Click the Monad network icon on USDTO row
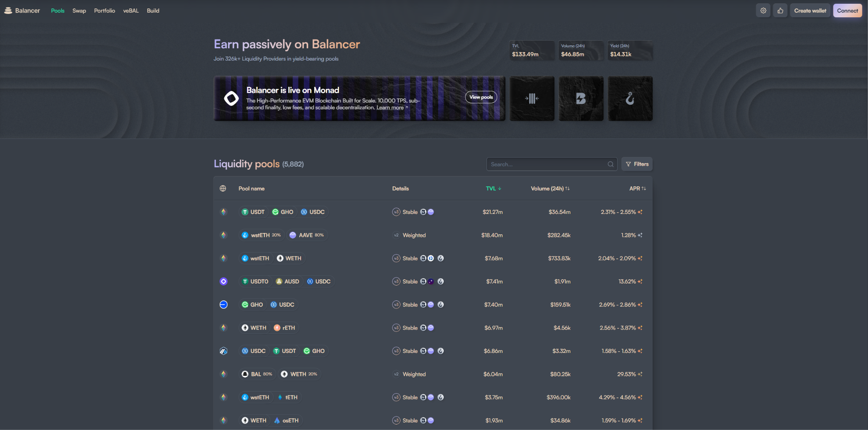The height and width of the screenshot is (430, 868). click(224, 282)
